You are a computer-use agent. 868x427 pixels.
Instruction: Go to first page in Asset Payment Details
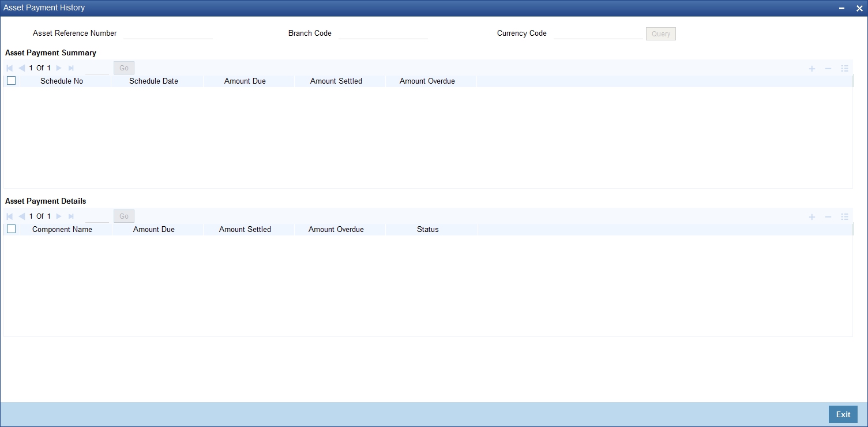pos(9,216)
